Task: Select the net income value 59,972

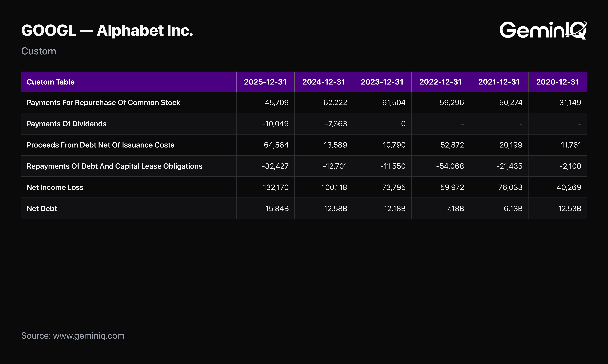Action: pos(452,187)
